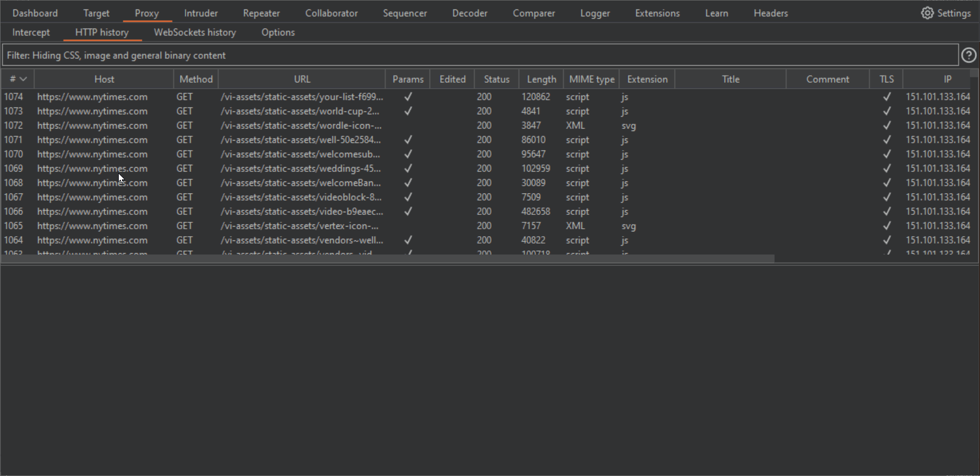Toggle sort arrow on the # column

[23, 79]
